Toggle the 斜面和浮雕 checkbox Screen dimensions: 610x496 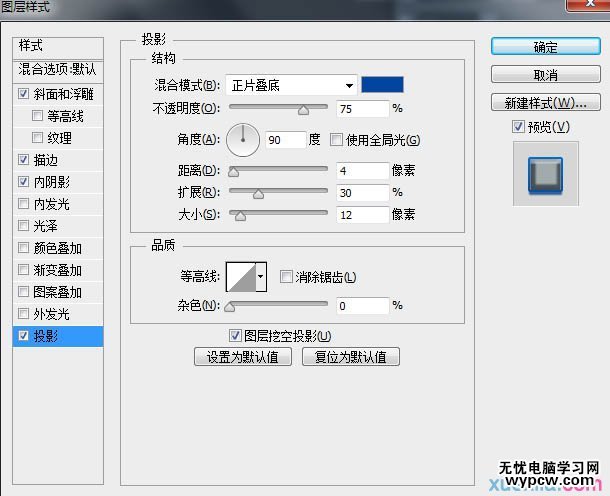click(x=23, y=94)
